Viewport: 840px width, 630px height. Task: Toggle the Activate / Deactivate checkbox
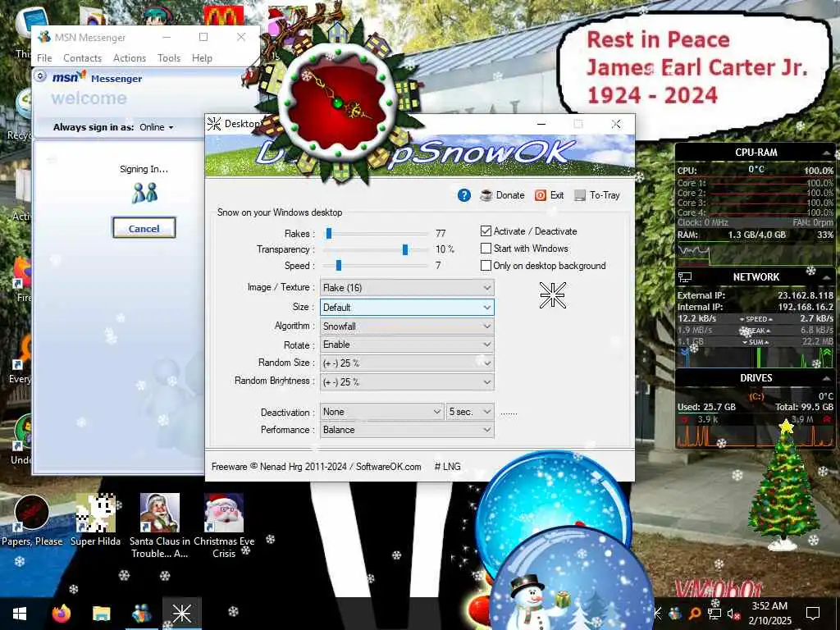pos(486,231)
